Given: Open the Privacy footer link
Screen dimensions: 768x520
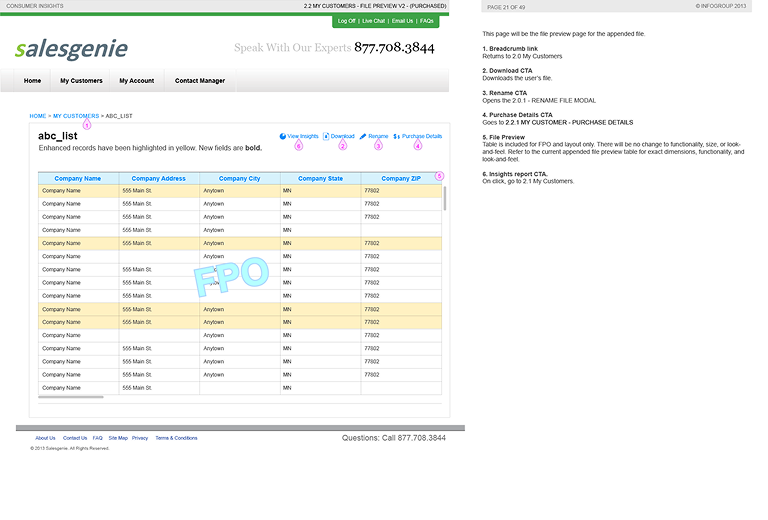Looking at the screenshot, I should (140, 438).
